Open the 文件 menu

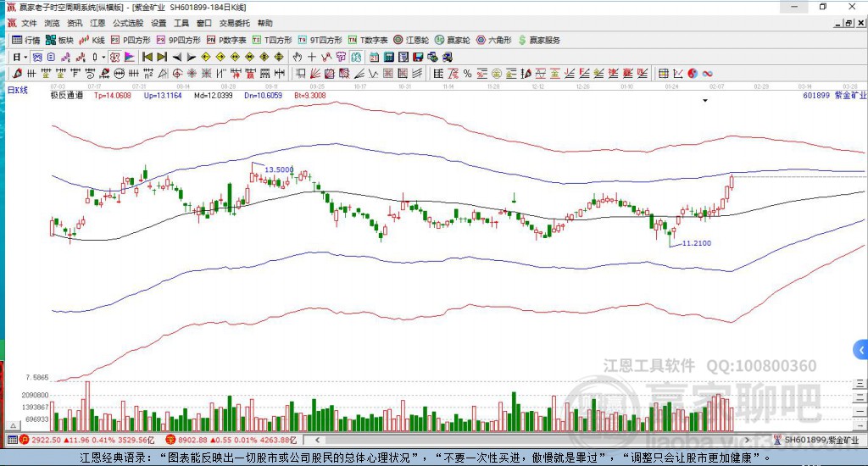point(29,23)
